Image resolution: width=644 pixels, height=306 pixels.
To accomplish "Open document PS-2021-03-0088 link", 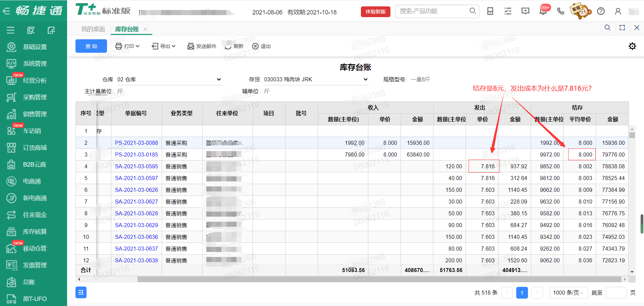I will [x=136, y=143].
